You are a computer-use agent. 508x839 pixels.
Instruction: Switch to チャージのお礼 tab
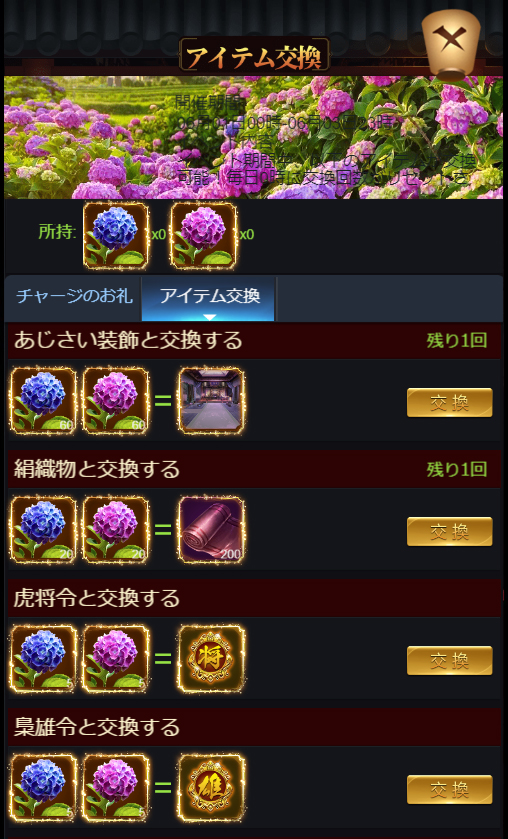point(74,298)
